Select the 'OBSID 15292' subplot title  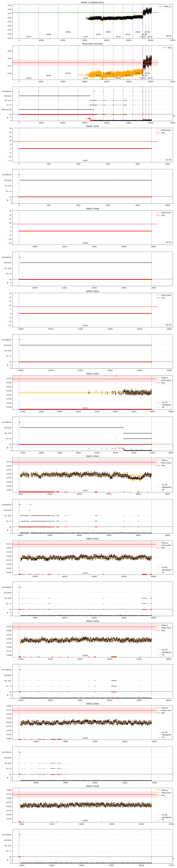[93, 126]
